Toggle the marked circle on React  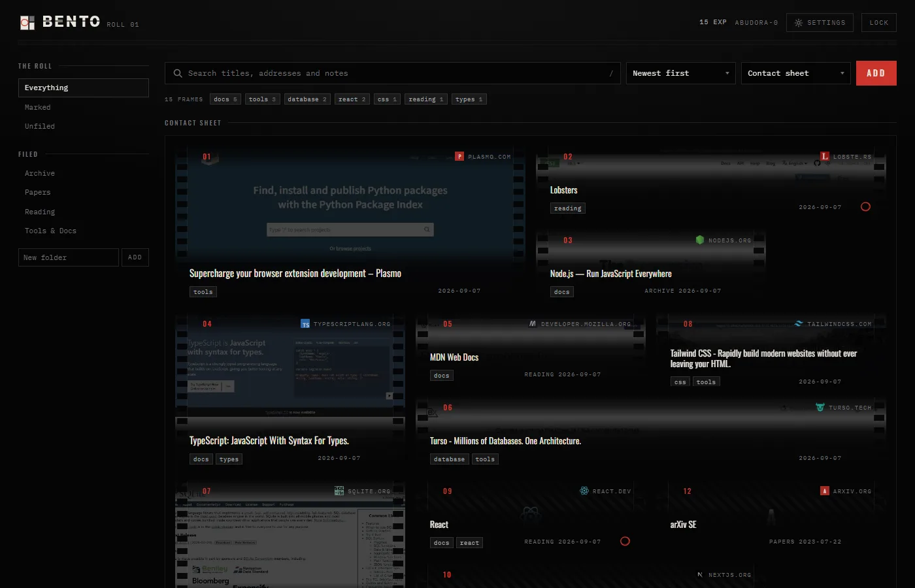click(625, 542)
